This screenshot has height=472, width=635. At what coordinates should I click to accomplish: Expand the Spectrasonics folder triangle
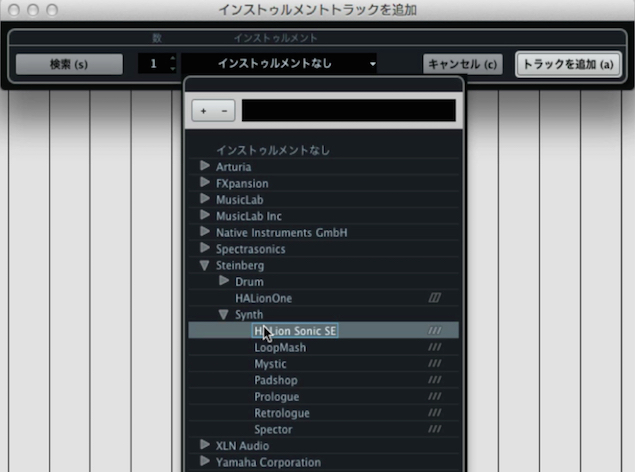205,248
